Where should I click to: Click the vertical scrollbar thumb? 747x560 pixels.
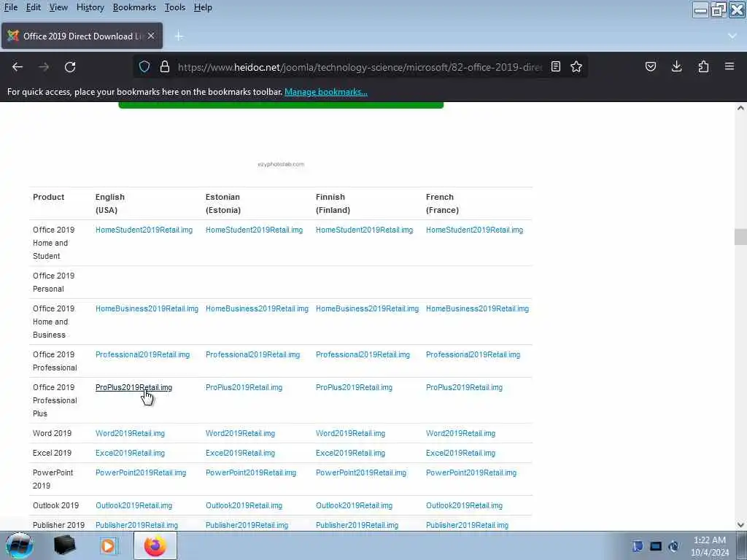tap(740, 237)
